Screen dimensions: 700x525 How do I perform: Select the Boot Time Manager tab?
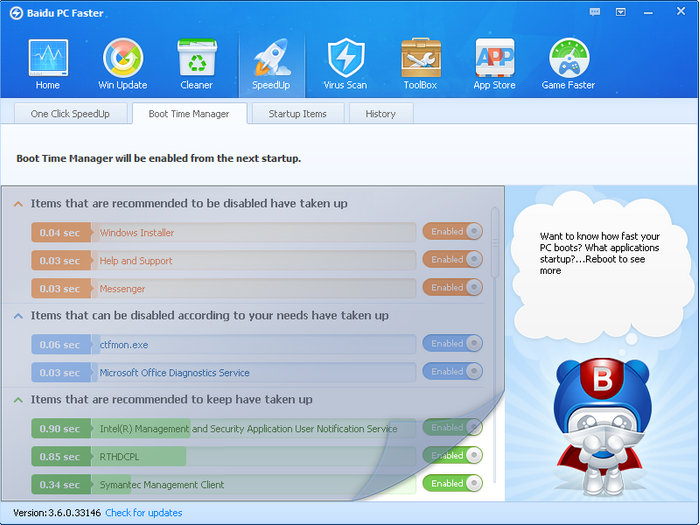tap(189, 114)
